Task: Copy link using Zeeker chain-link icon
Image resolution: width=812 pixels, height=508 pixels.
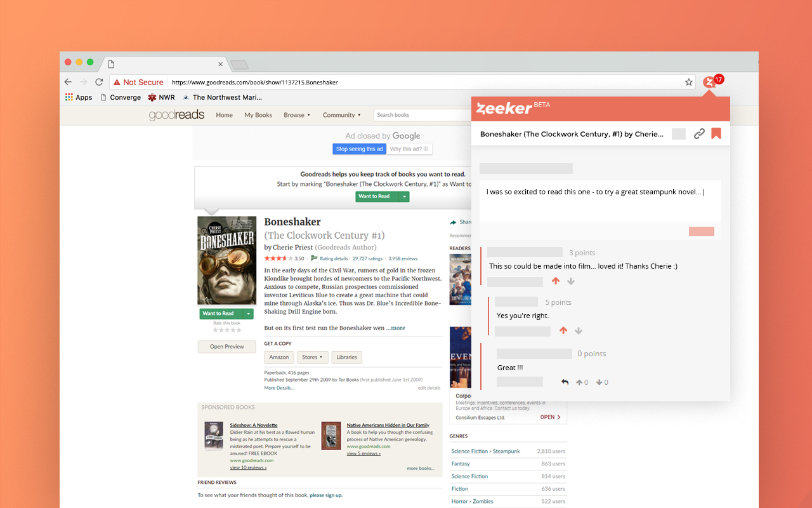Action: click(699, 134)
